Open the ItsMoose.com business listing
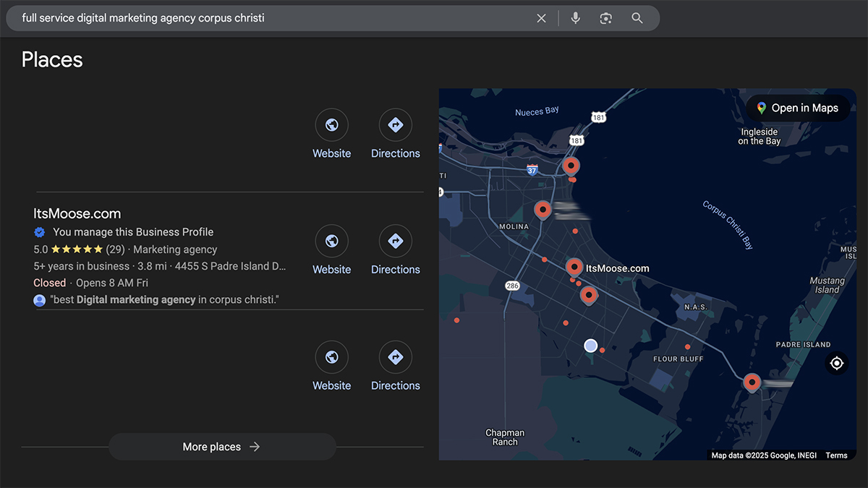The image size is (868, 488). [77, 213]
